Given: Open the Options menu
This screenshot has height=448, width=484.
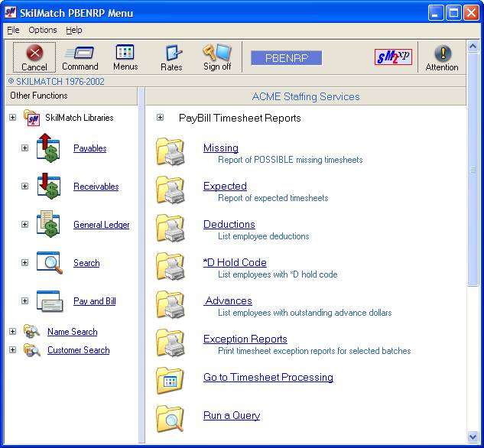Looking at the screenshot, I should coord(43,30).
